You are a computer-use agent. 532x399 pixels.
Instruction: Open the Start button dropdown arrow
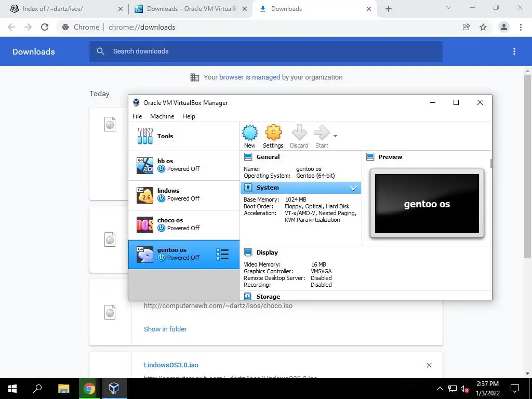tap(335, 136)
